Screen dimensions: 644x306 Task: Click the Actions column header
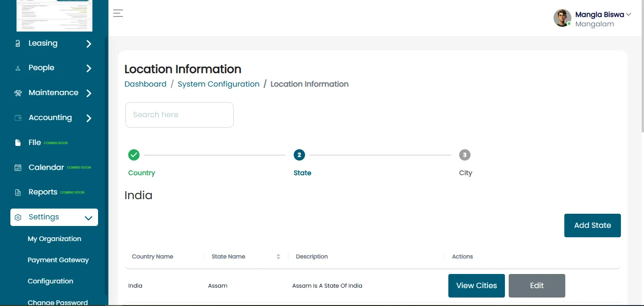(462, 257)
